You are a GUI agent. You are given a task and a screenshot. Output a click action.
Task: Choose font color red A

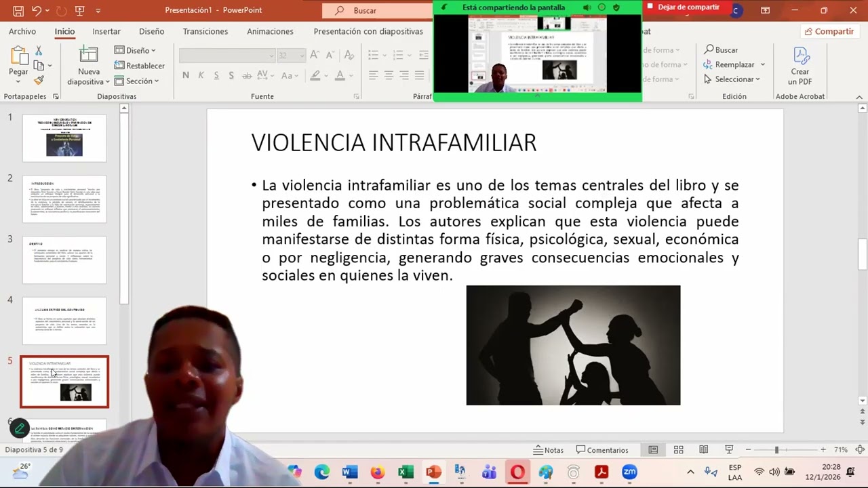point(340,75)
